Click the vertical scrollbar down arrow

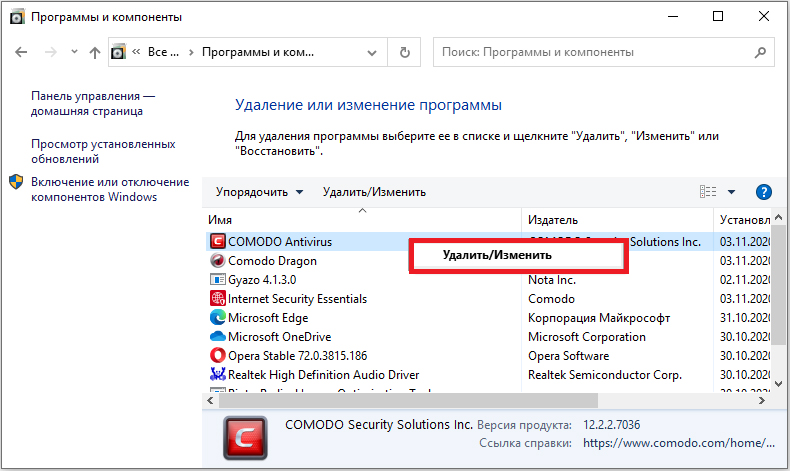(x=778, y=384)
